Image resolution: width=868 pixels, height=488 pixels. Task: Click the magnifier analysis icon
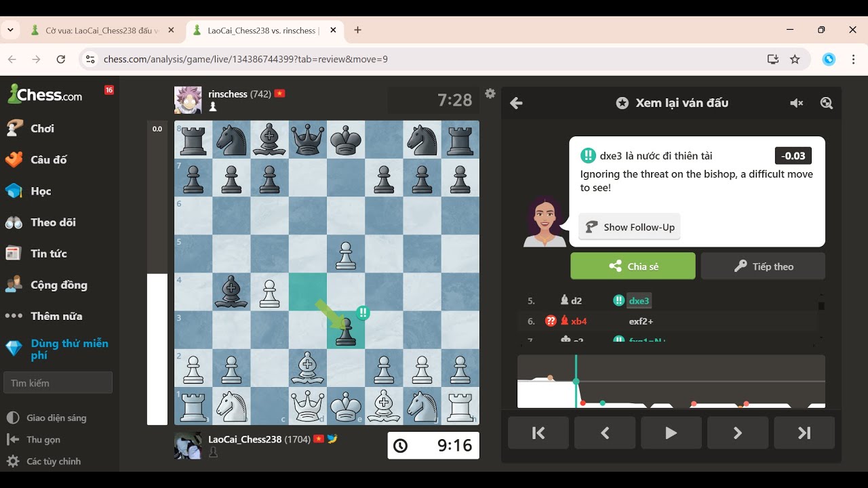[826, 103]
